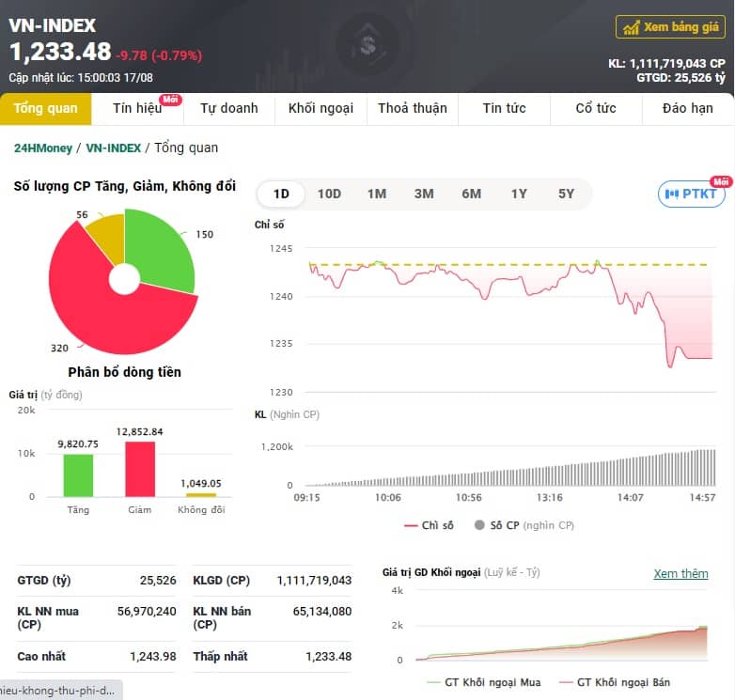The image size is (735, 700).
Task: Toggle the Số CP legend item
Action: pyautogui.click(x=524, y=525)
